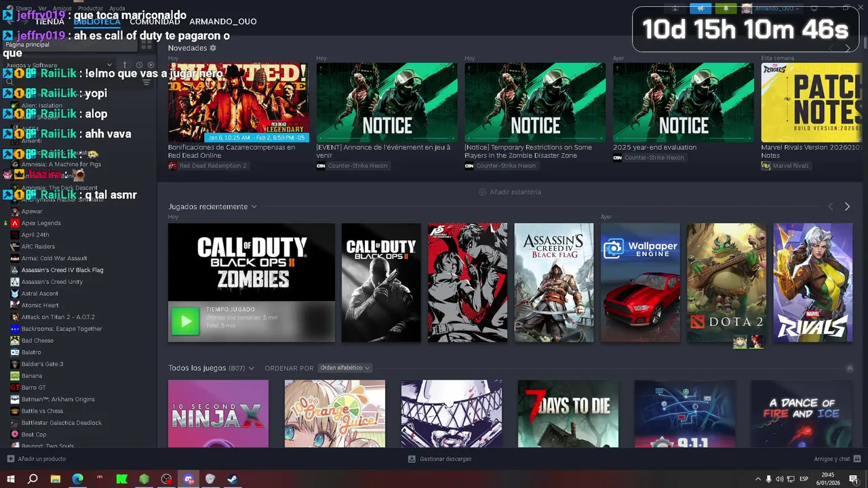This screenshot has height=488, width=868.
Task: Select Wallpaper Engine cover
Action: (x=640, y=283)
